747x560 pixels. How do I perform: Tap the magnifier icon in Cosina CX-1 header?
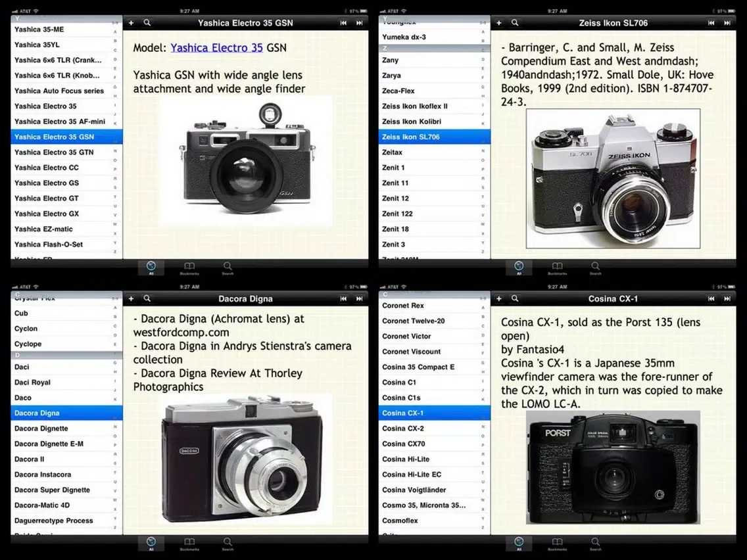point(515,298)
